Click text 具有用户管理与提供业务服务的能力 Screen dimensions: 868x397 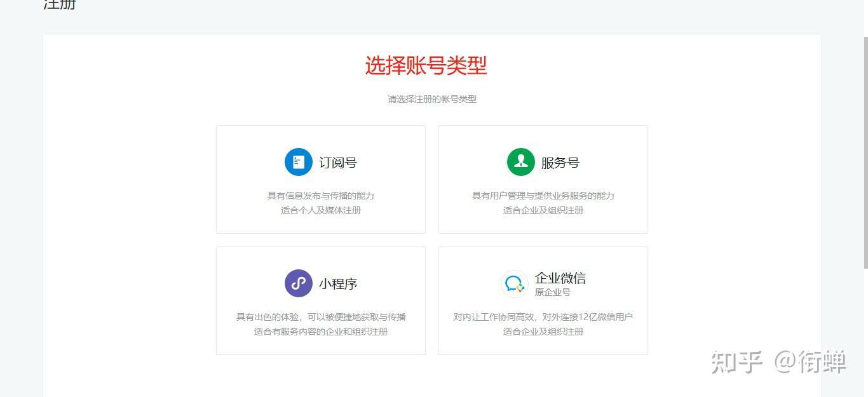click(543, 196)
